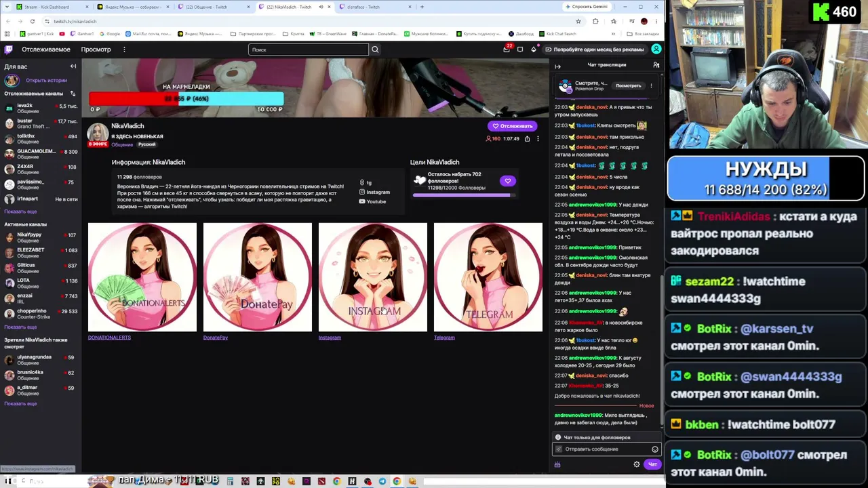Open the emote picker in chat
Image resolution: width=868 pixels, height=488 pixels.
[654, 449]
